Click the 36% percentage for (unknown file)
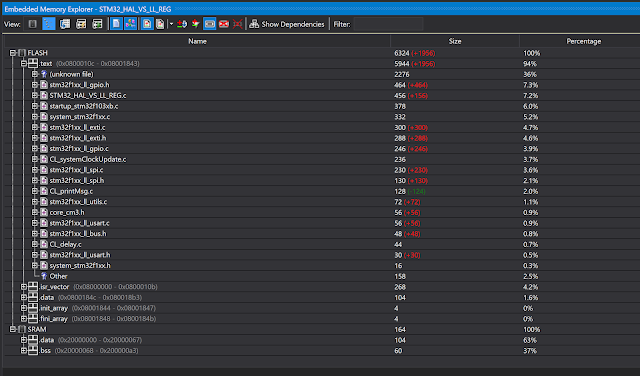This screenshot has width=640, height=376. (530, 74)
